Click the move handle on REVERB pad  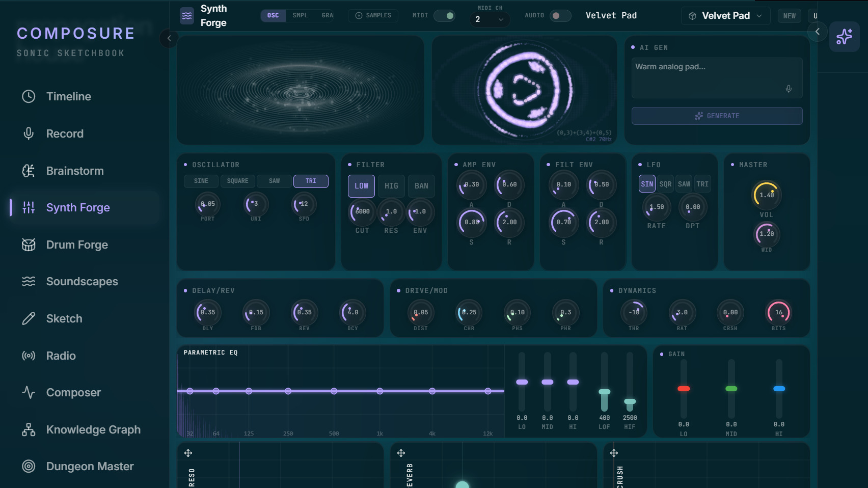[x=401, y=453]
